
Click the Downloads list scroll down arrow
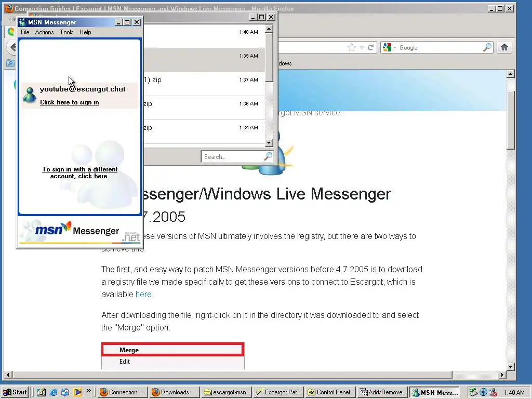coord(269,143)
